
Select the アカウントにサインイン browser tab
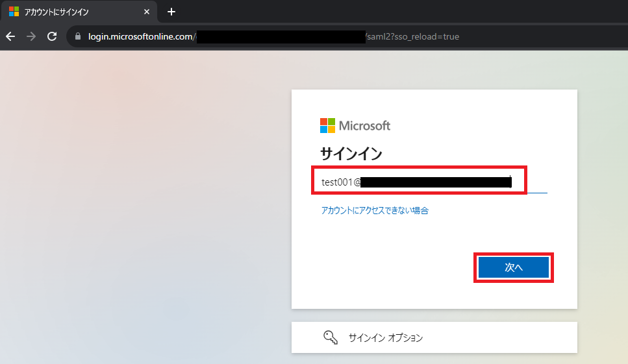pos(79,12)
